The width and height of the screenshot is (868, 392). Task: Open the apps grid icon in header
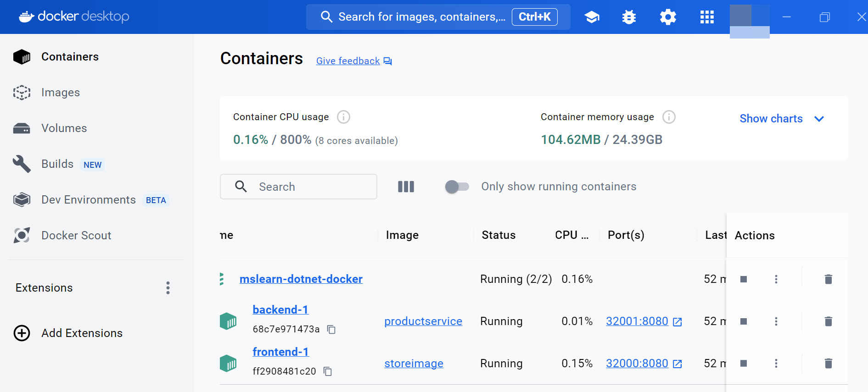707,17
